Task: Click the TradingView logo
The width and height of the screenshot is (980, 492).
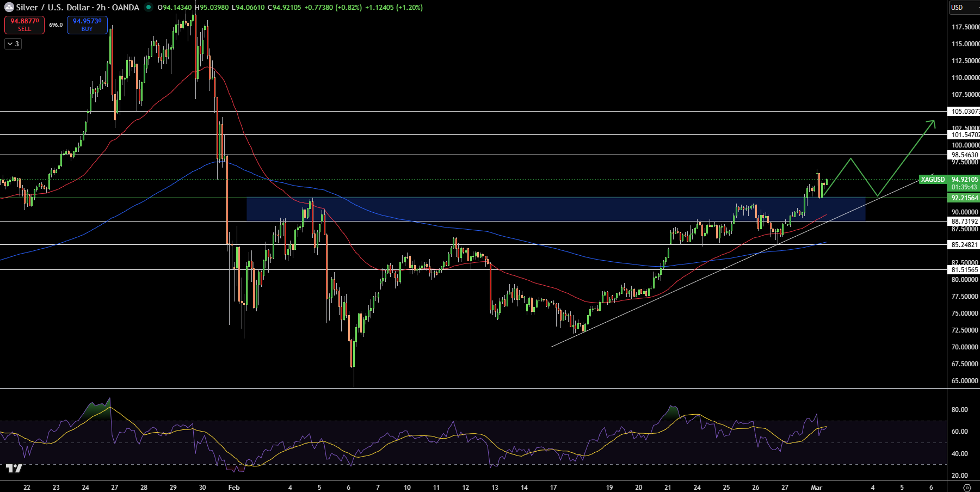Action: [x=14, y=469]
